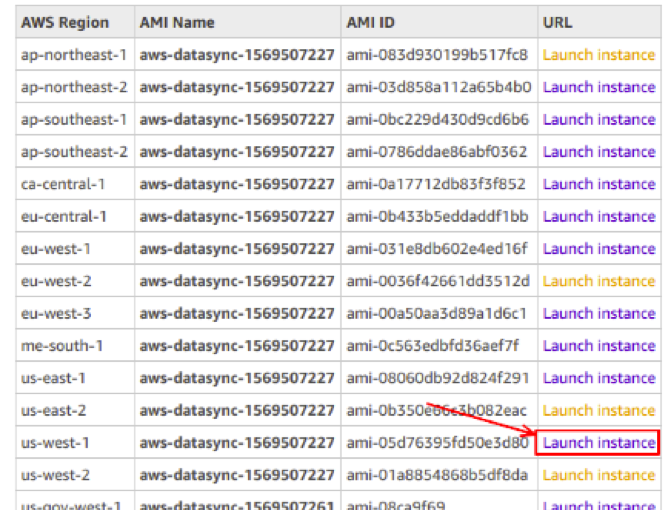This screenshot has width=666, height=510.
Task: Click the eu-central-1 region cell
Action: (75, 217)
